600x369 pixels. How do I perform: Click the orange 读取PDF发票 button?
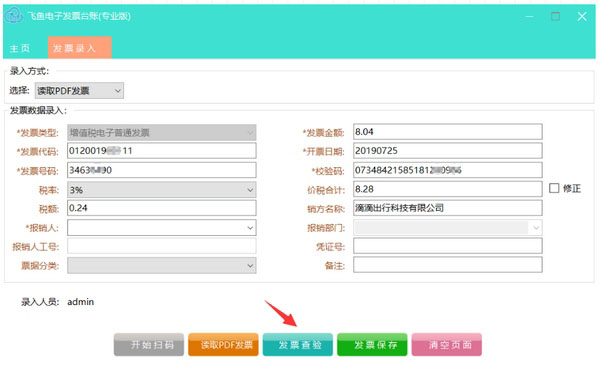(x=223, y=345)
